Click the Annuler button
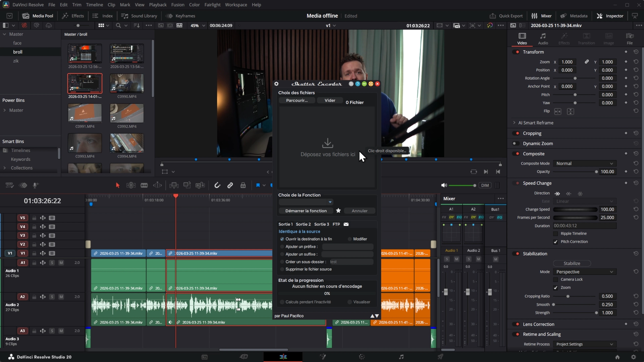Viewport: 644px width, 362px height. click(x=360, y=211)
